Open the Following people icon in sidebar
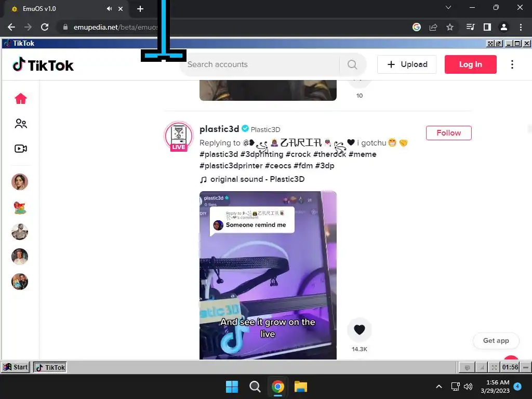This screenshot has height=399, width=532. click(21, 124)
